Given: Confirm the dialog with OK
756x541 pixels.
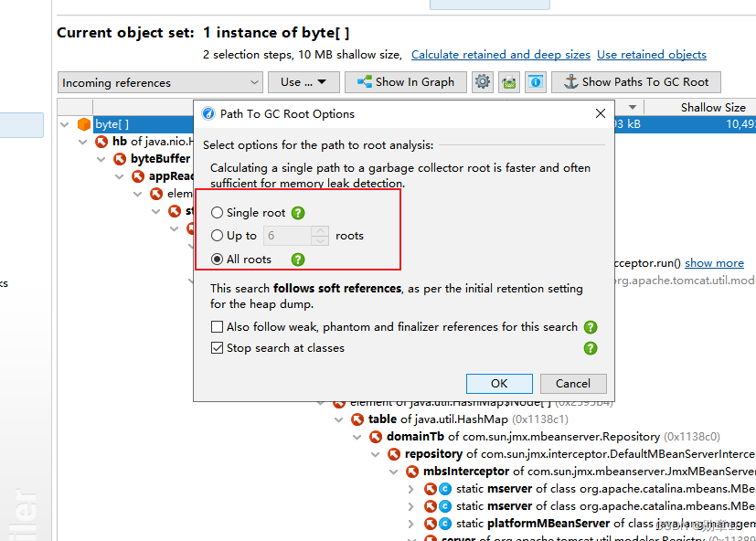Looking at the screenshot, I should [x=499, y=383].
